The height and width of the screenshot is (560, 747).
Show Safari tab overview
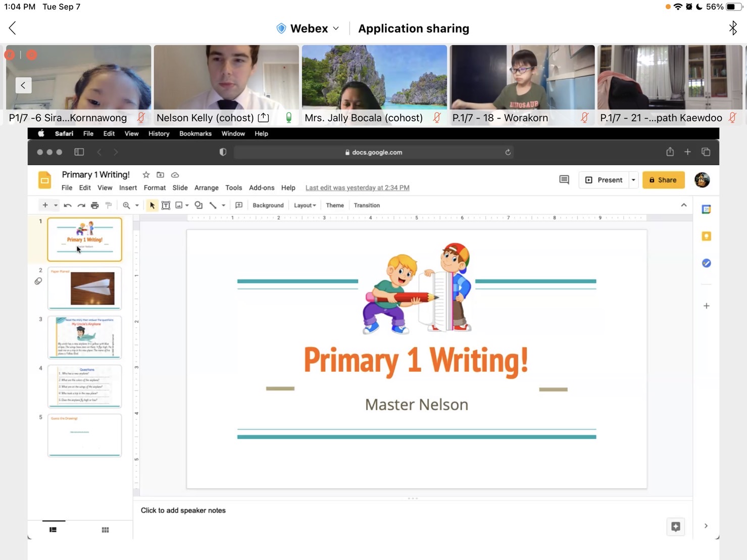pos(706,152)
